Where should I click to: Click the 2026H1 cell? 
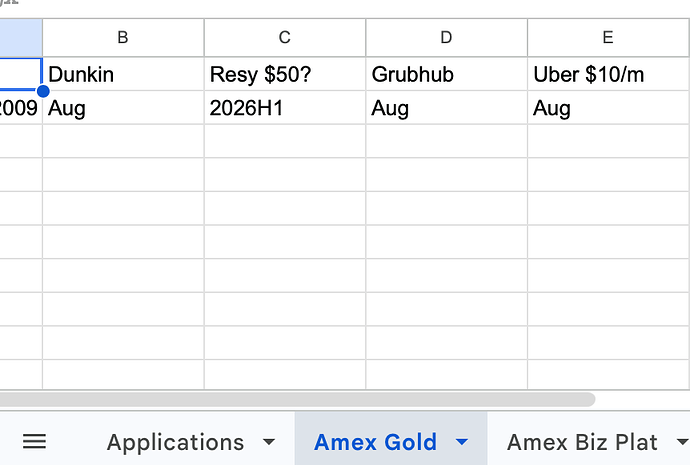(x=285, y=108)
